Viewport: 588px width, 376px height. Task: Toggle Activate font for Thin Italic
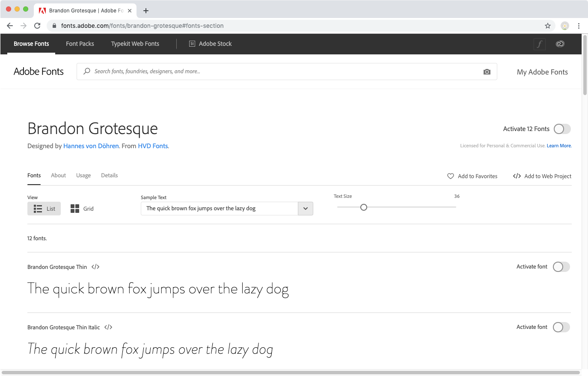coord(561,327)
